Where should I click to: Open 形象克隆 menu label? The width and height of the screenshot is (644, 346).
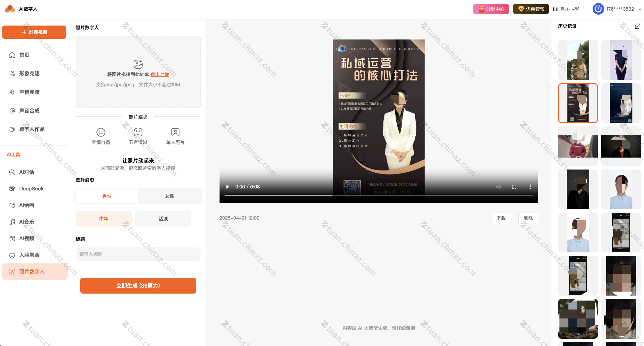(x=29, y=74)
